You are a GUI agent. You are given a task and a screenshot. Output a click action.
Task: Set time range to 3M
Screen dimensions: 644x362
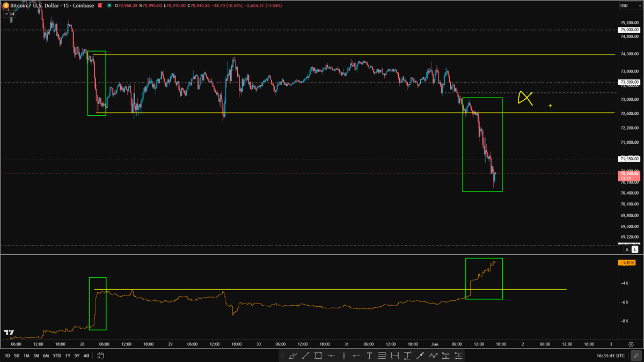tap(36, 356)
